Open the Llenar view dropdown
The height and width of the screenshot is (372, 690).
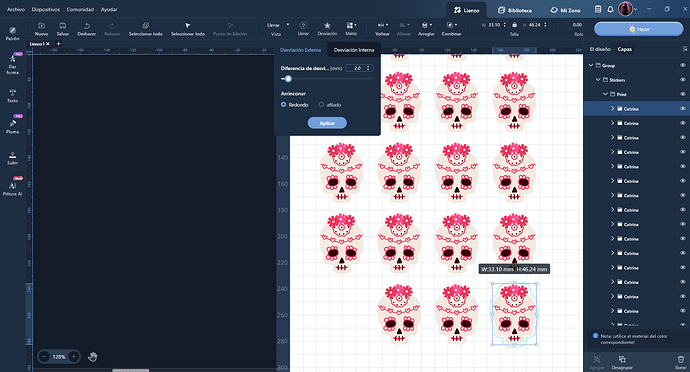pyautogui.click(x=276, y=25)
